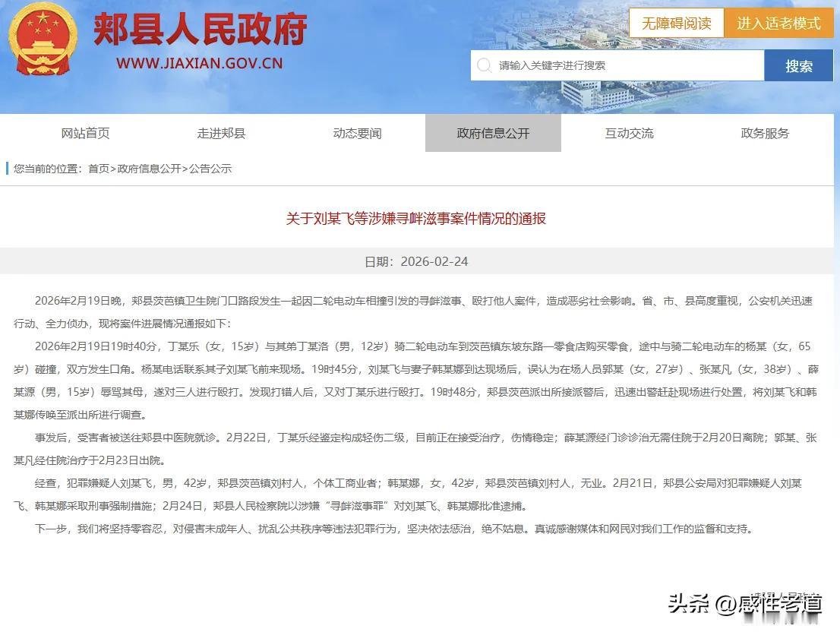
Task: Click the WWW.JIAXIAN.GOV.CN address text
Action: (199, 63)
